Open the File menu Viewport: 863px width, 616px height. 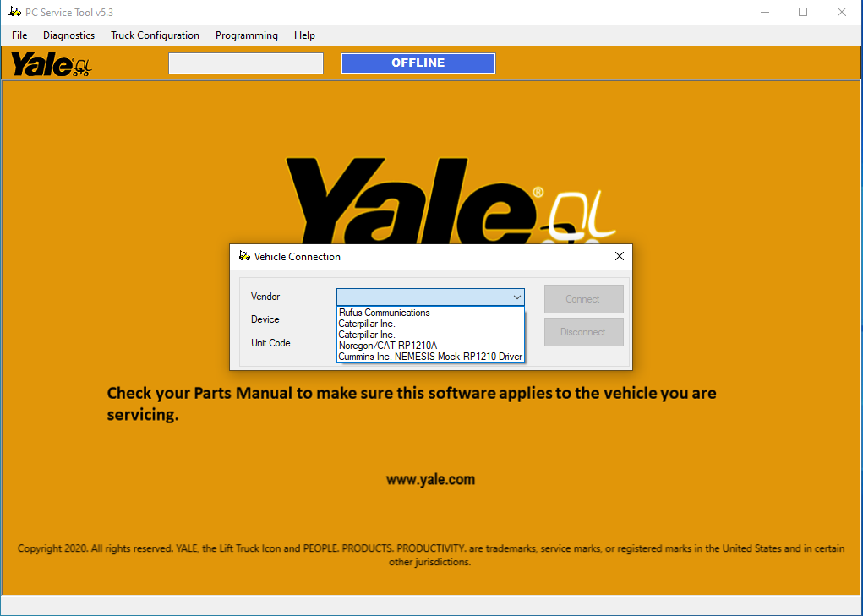coord(19,35)
